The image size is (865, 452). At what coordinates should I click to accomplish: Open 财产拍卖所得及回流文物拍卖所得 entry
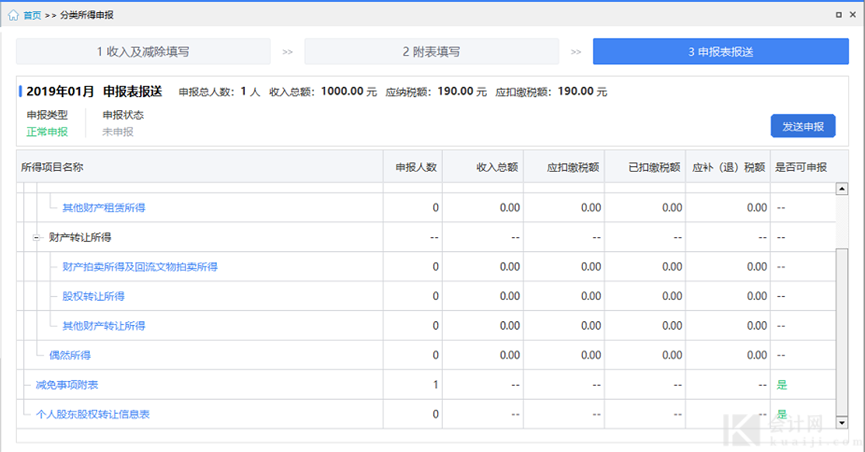(x=140, y=267)
